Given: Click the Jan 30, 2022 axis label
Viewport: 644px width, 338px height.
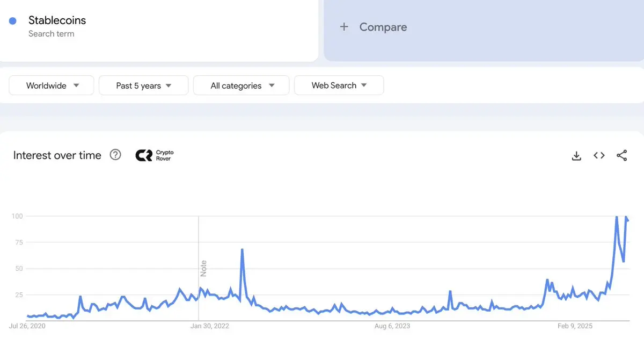Looking at the screenshot, I should [210, 326].
